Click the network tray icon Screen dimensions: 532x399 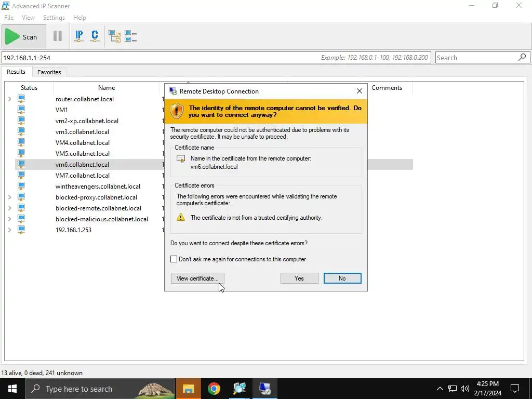453,389
